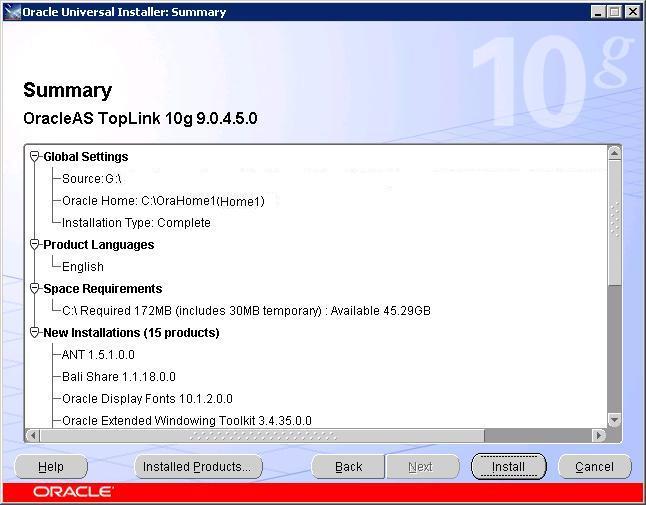Collapse the Space Requirements node

pos(35,288)
